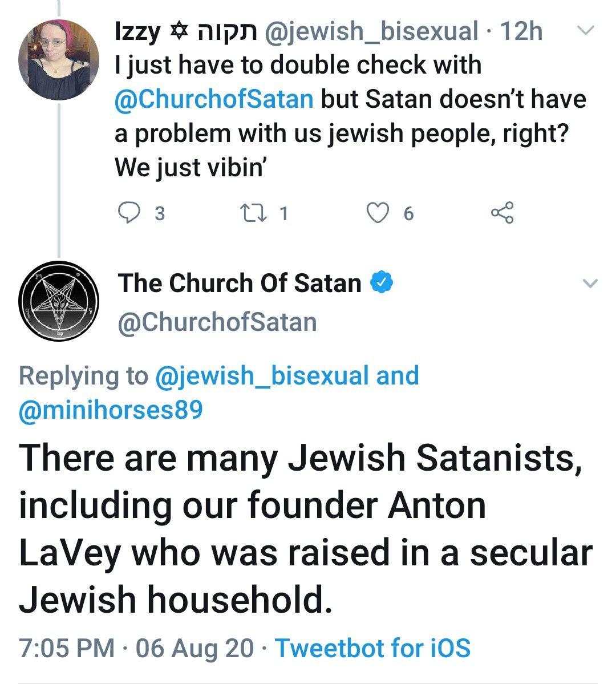Screen dimensions: 616x688
Task: Like Izzy's tweet with the heart
Action: (376, 213)
